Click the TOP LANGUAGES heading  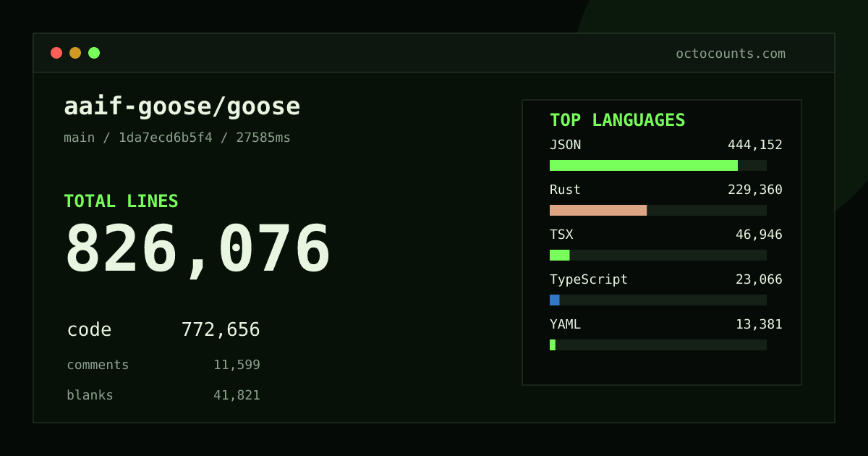tap(617, 120)
